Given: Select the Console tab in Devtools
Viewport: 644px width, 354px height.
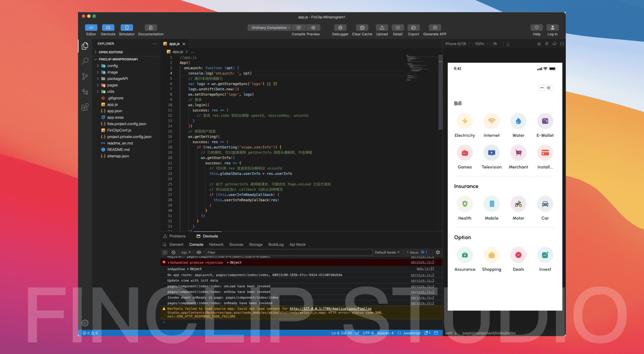Looking at the screenshot, I should [x=196, y=244].
